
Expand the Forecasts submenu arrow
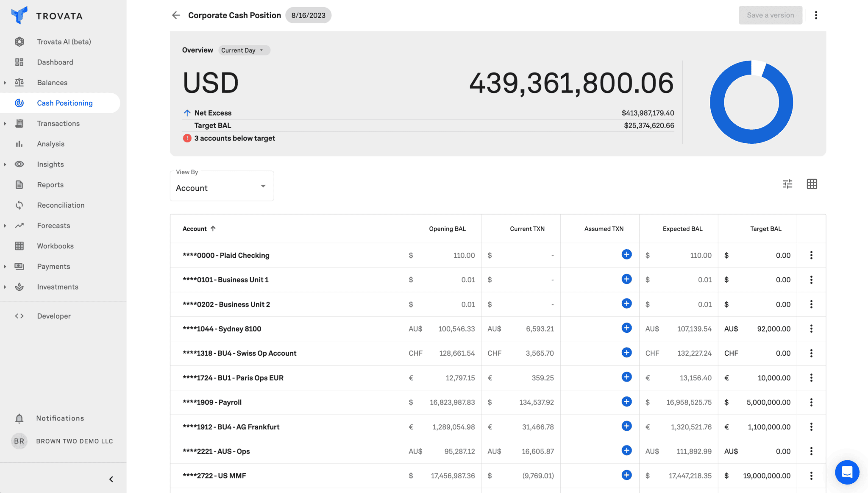(5, 226)
